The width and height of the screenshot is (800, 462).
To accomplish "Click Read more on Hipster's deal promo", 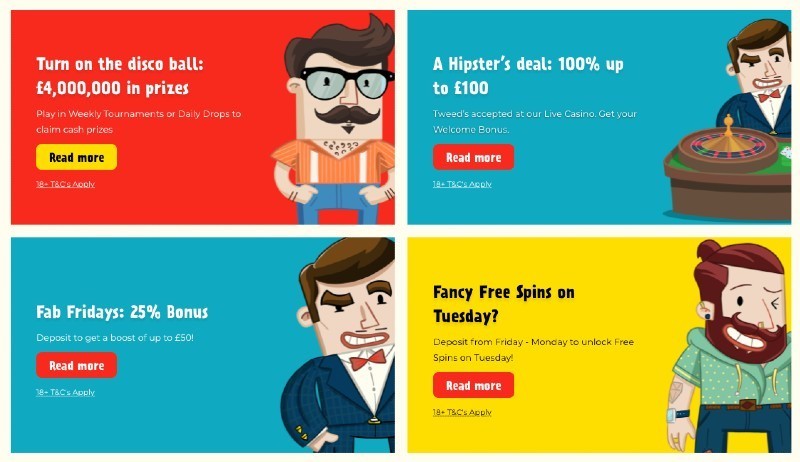I will 473,157.
